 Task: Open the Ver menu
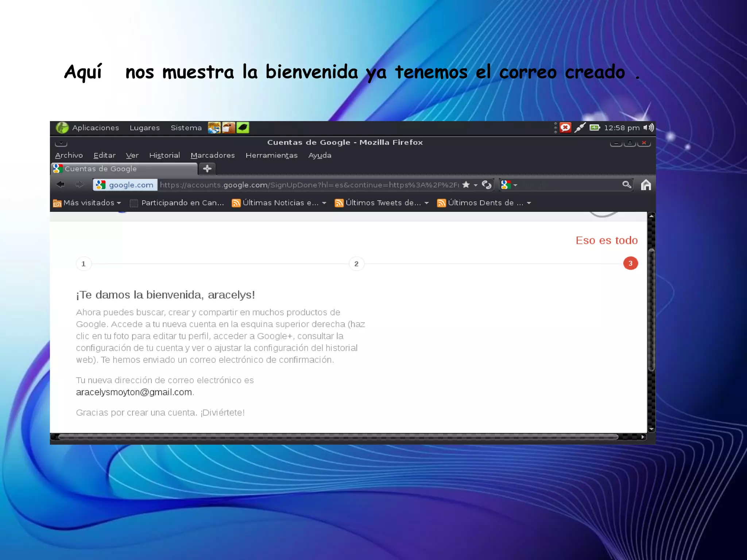[132, 155]
